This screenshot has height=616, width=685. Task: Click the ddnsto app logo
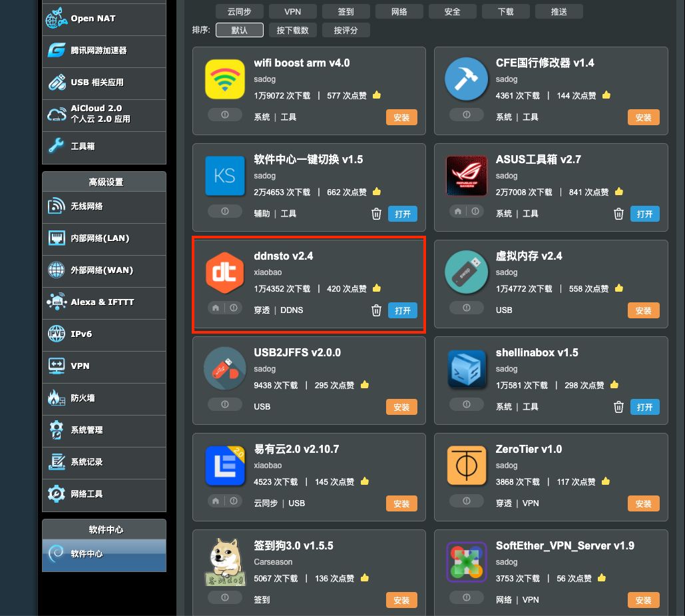pyautogui.click(x=224, y=272)
